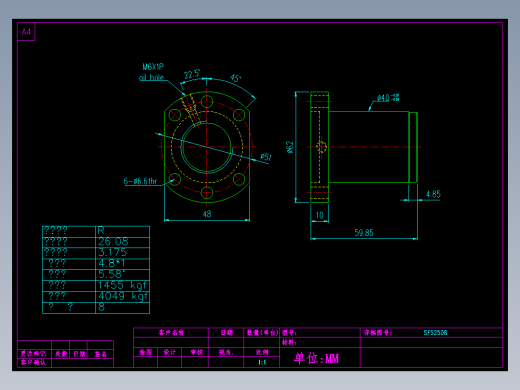Select the 存档图号: field label

pos(378,332)
